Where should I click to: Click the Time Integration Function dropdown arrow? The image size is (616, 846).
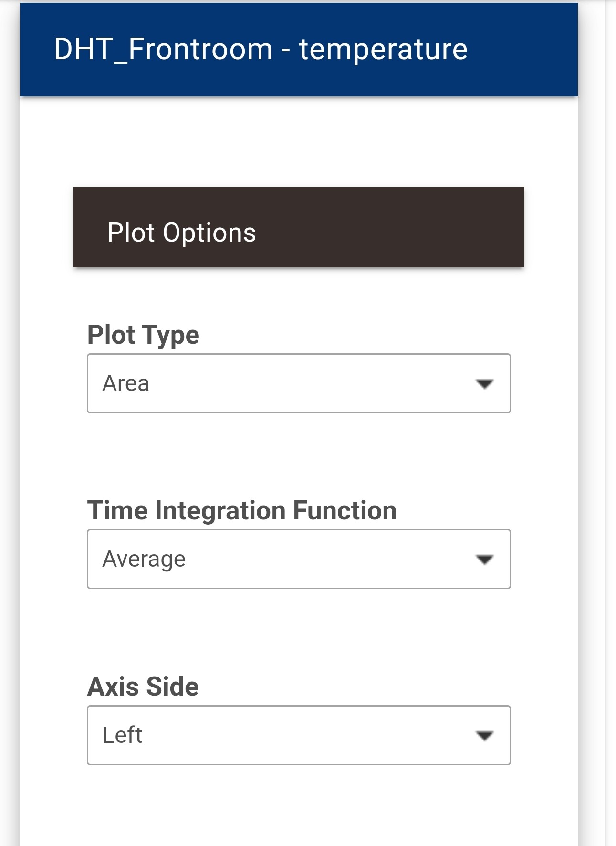(484, 560)
